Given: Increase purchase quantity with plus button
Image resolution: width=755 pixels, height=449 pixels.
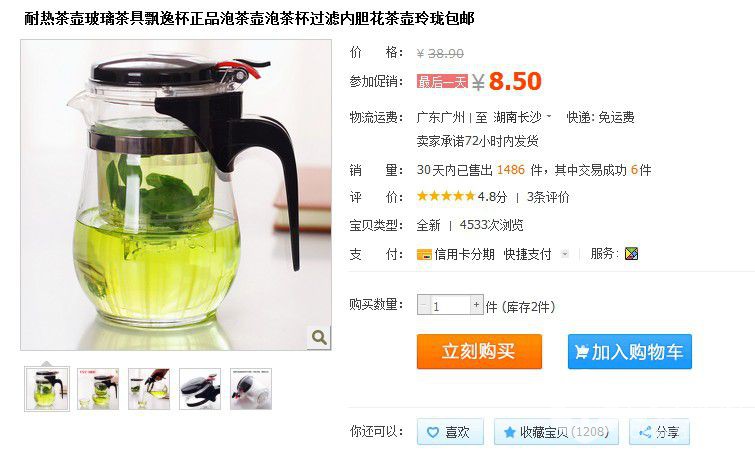Looking at the screenshot, I should [x=476, y=304].
